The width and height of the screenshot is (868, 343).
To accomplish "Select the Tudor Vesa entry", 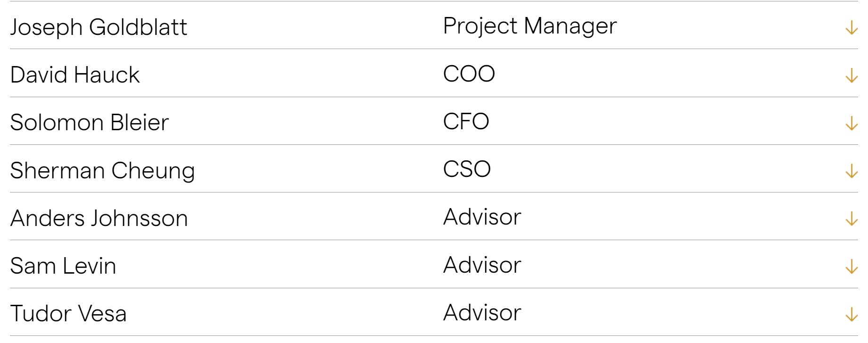I will point(68,314).
